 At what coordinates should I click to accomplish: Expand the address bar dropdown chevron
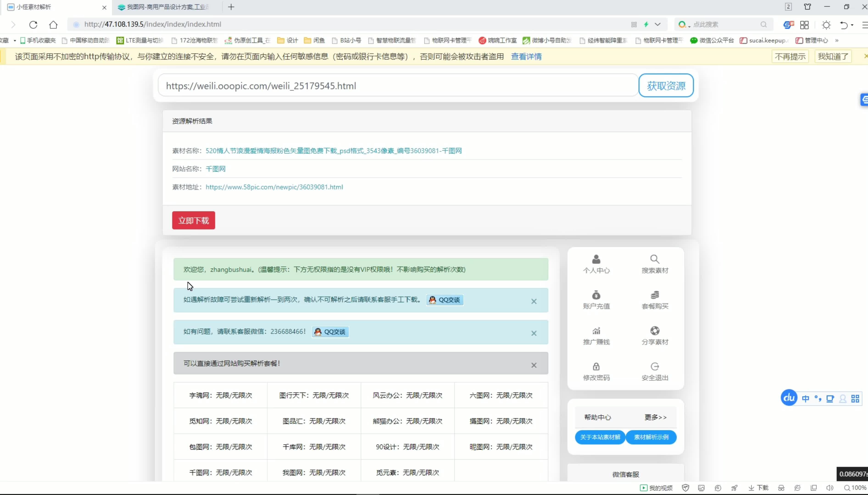tap(657, 25)
